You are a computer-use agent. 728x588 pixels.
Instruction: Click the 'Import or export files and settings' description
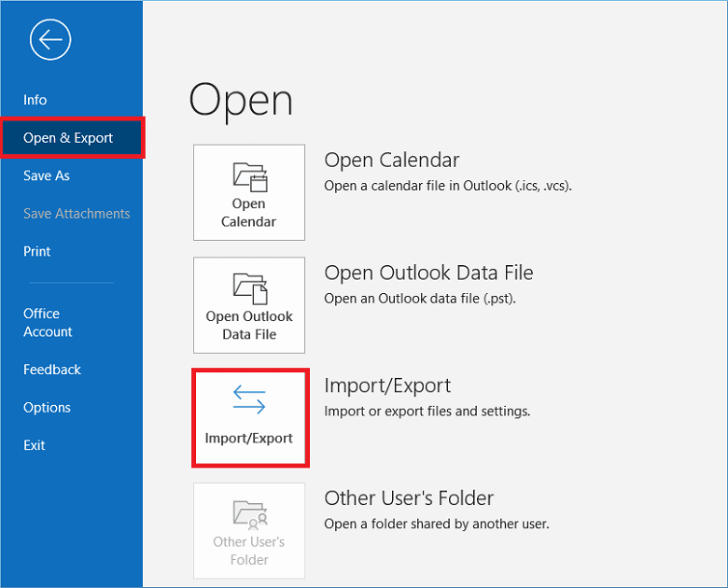tap(427, 412)
